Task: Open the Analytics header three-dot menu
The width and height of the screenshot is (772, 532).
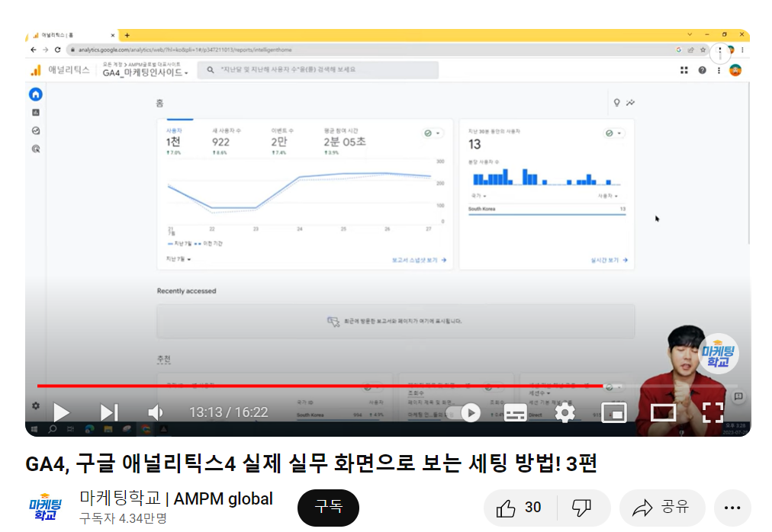Action: click(x=719, y=70)
